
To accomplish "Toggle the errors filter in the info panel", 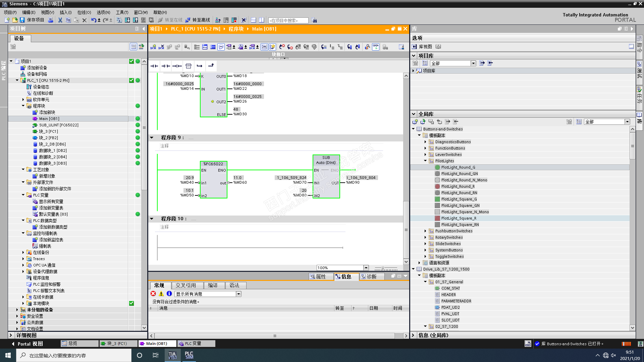I will (153, 294).
